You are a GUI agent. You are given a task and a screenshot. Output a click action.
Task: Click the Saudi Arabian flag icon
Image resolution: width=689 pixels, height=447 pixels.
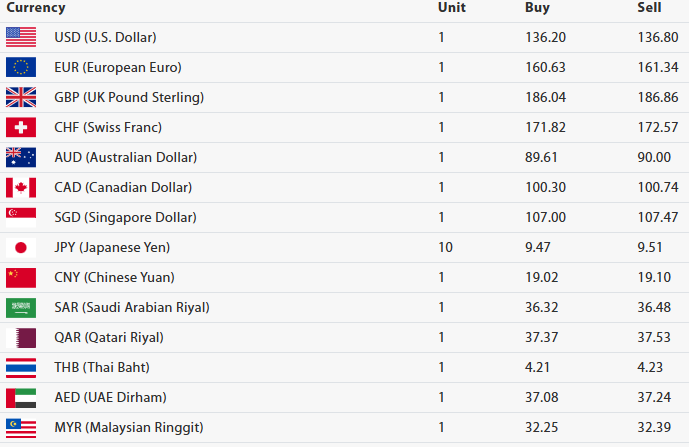tap(21, 307)
